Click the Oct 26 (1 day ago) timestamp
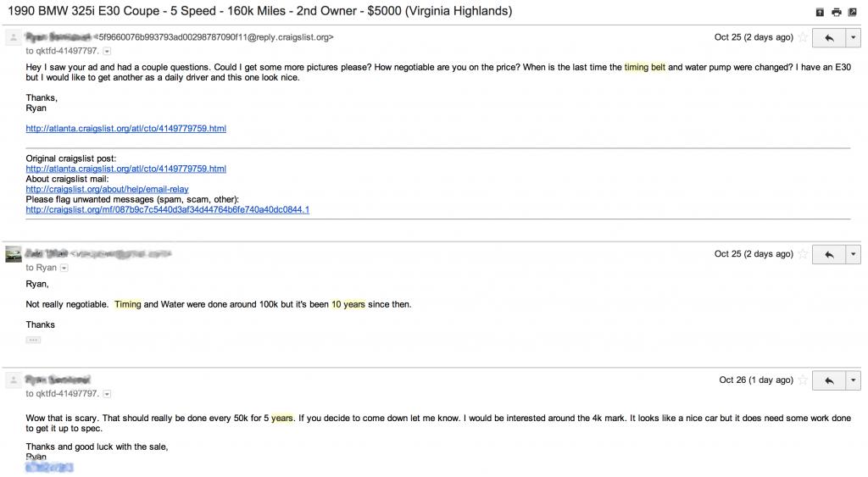This screenshot has width=868, height=477. click(x=755, y=380)
